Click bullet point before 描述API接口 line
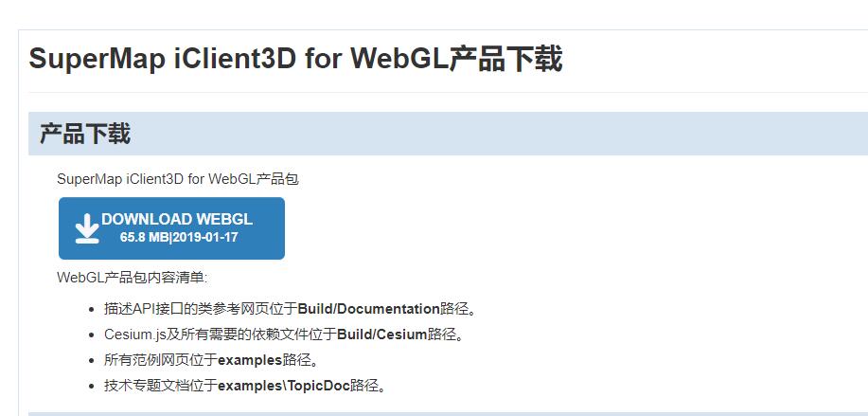 (92, 310)
